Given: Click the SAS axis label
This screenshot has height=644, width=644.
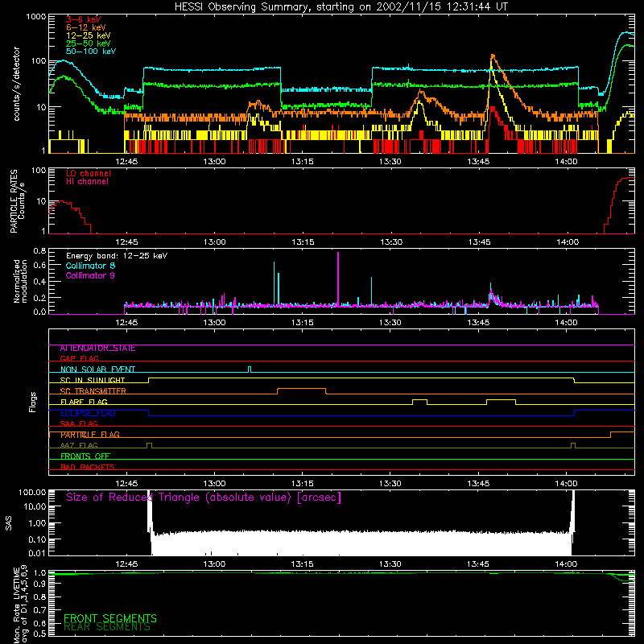Looking at the screenshot, I should (9, 523).
